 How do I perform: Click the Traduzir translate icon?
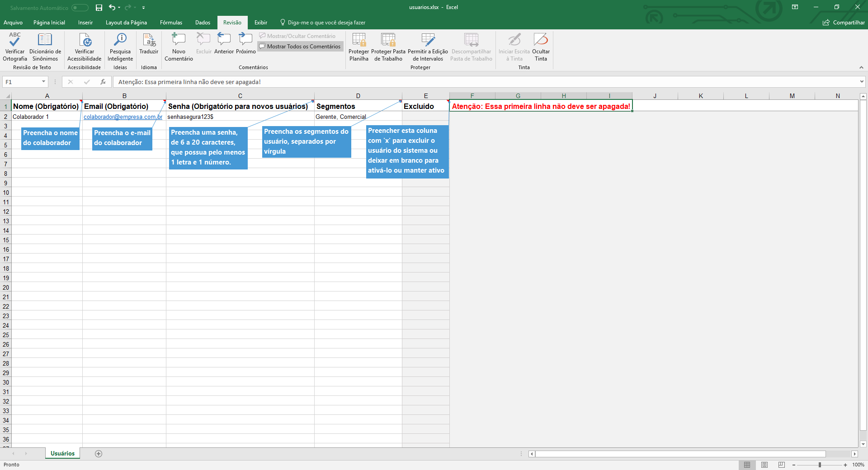click(149, 40)
